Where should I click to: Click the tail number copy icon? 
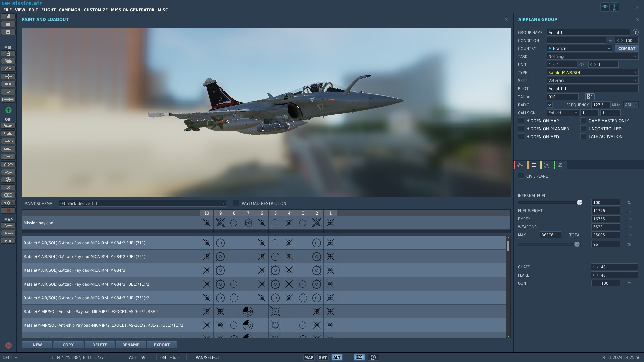(590, 97)
